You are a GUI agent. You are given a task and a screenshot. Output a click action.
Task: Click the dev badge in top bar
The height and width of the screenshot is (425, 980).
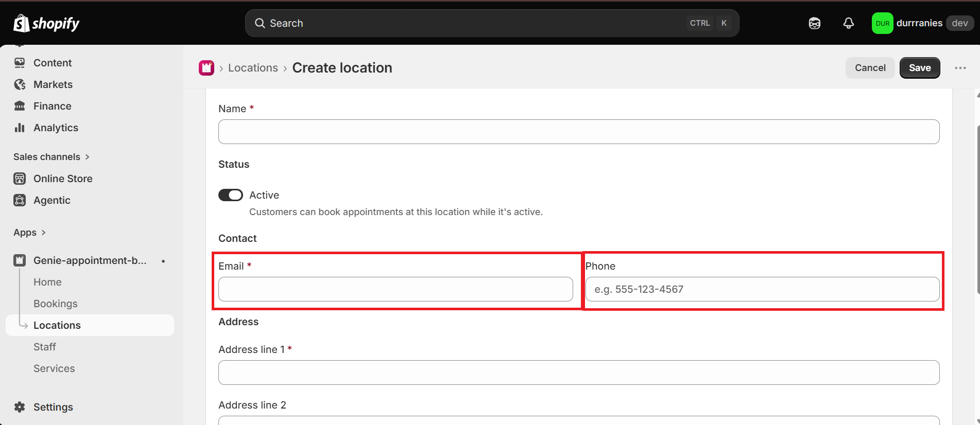(x=959, y=23)
